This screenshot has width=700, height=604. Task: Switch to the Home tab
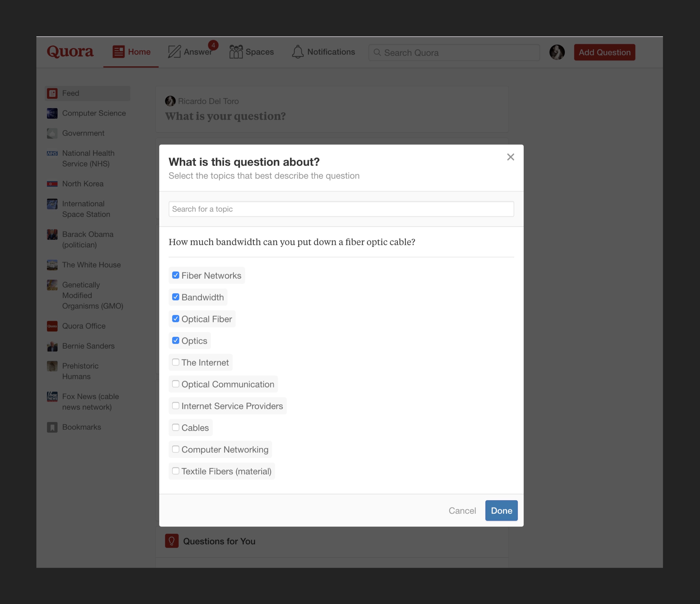pyautogui.click(x=131, y=52)
